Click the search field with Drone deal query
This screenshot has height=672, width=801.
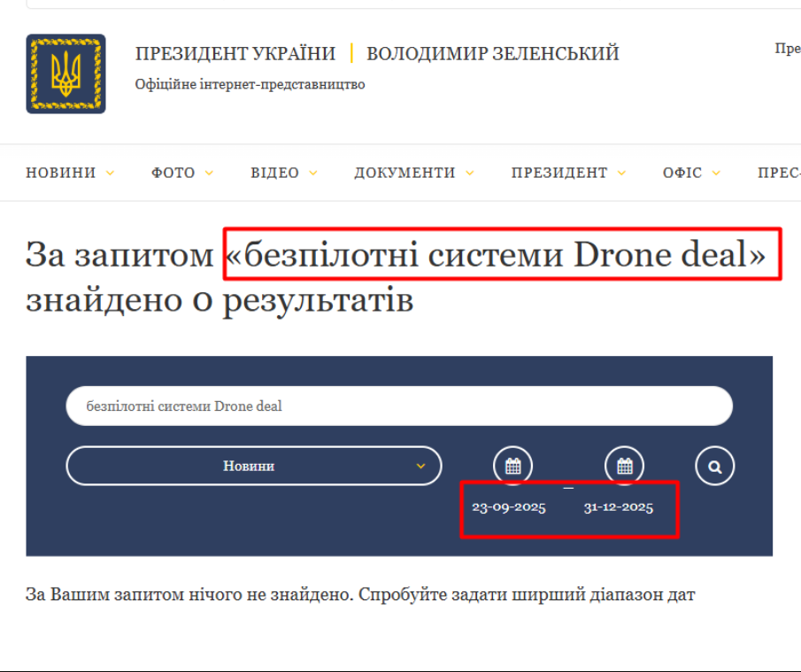(x=399, y=406)
